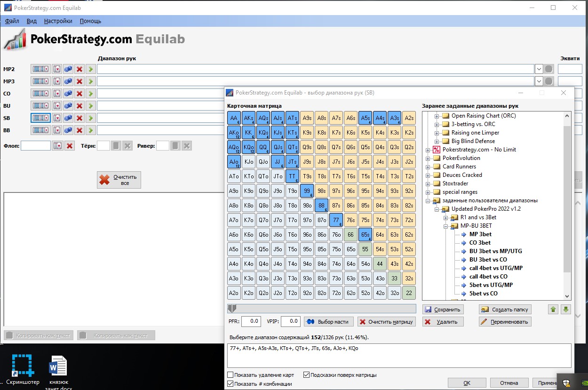Expand the Card Runners folder node
Viewport: 588px width, 390px height.
[428, 167]
